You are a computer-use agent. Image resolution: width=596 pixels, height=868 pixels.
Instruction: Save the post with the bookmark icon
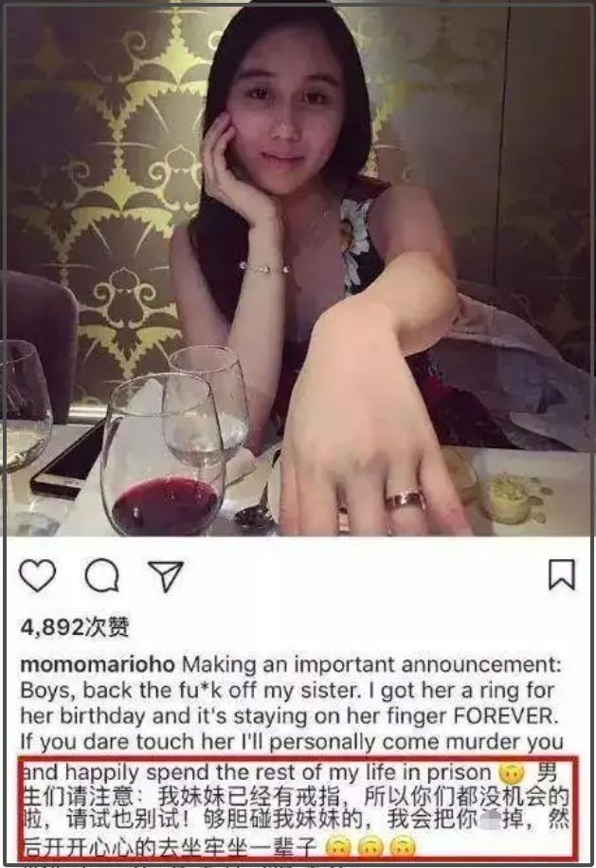(561, 574)
